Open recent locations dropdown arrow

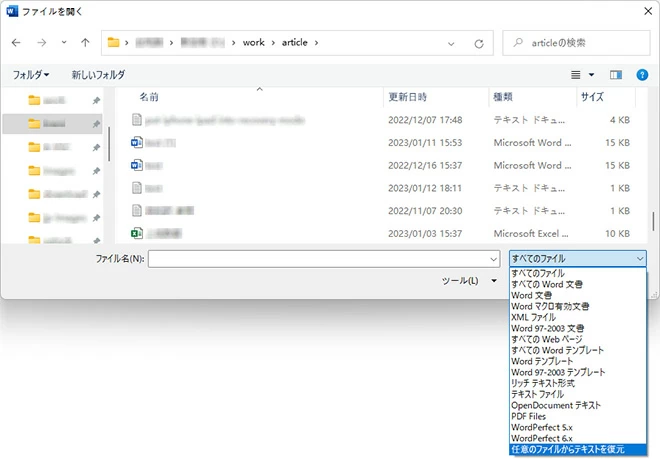pyautogui.click(x=64, y=43)
